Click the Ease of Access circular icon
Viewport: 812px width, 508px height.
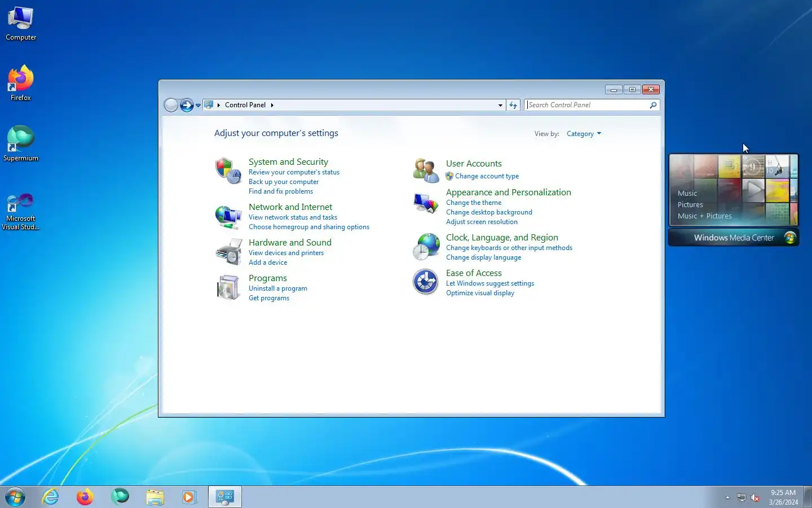pyautogui.click(x=426, y=282)
